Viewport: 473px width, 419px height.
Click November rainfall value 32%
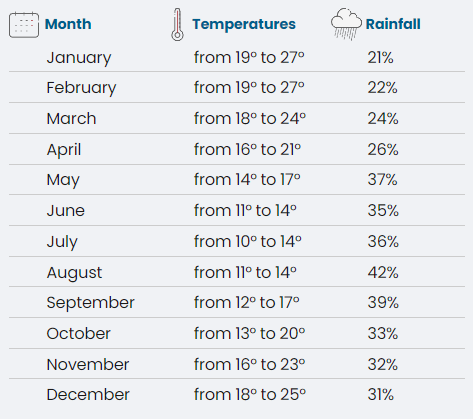[383, 365]
